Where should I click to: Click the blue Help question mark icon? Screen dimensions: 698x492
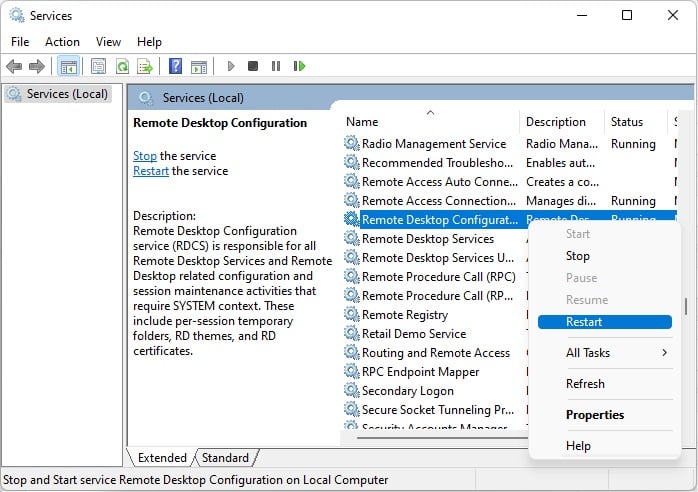(x=175, y=66)
